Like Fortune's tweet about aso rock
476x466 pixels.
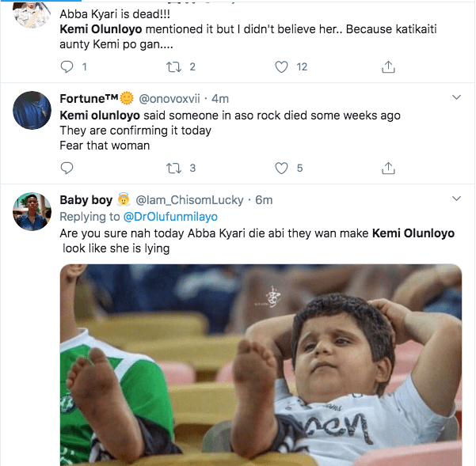click(281, 168)
